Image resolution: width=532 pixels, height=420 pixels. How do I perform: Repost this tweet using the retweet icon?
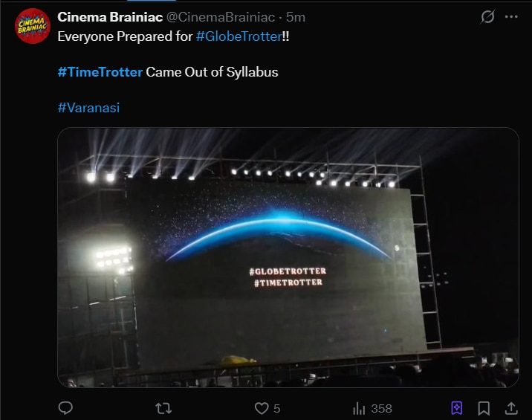[x=164, y=408]
